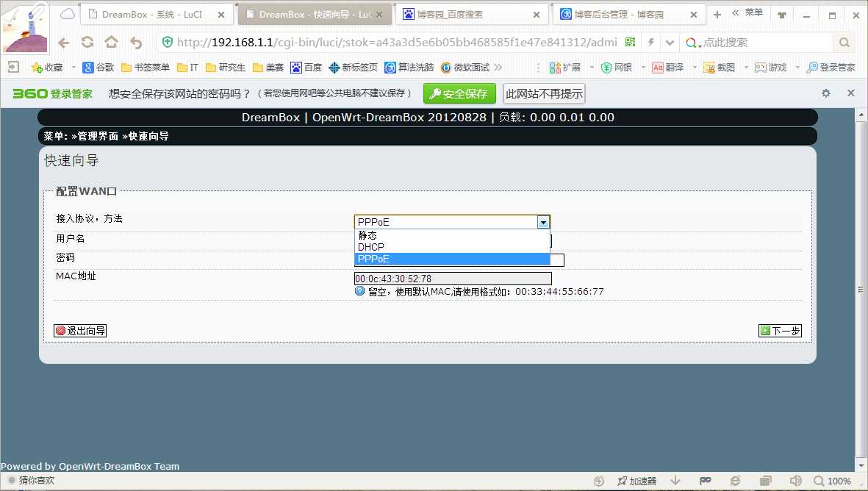Open password bar settings gear

coord(825,93)
